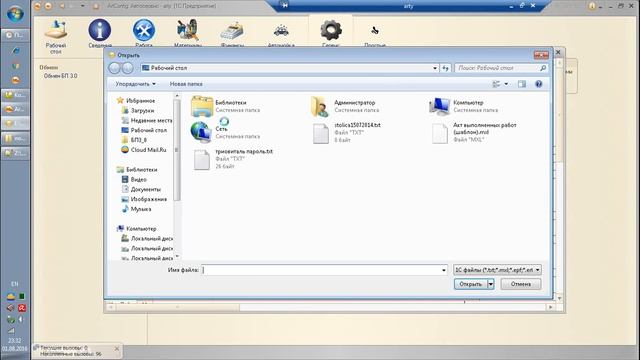Click Новая папка button
640x360 pixels.
[x=186, y=84]
